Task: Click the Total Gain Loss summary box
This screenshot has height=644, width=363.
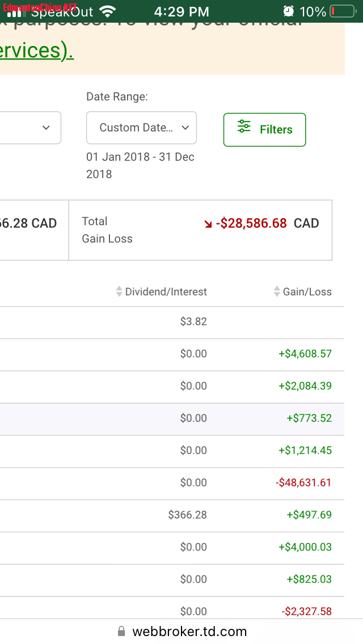Action: [200, 230]
